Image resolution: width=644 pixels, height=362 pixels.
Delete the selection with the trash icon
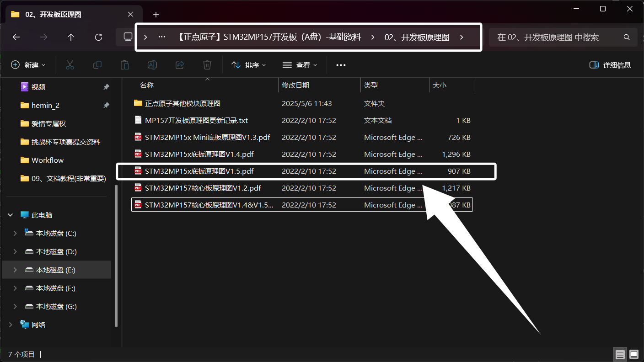click(207, 64)
